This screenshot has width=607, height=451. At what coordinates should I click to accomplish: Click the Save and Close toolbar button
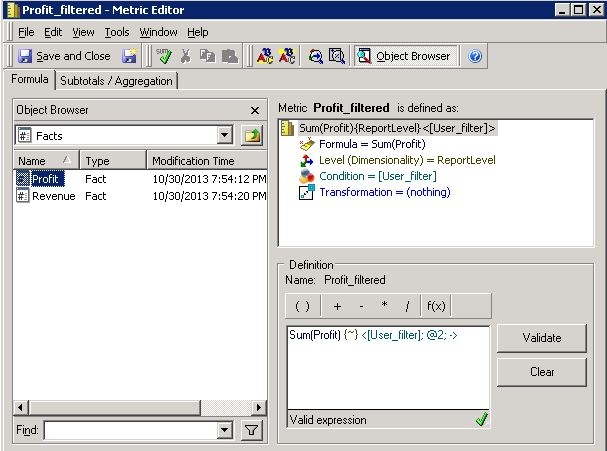point(64,57)
